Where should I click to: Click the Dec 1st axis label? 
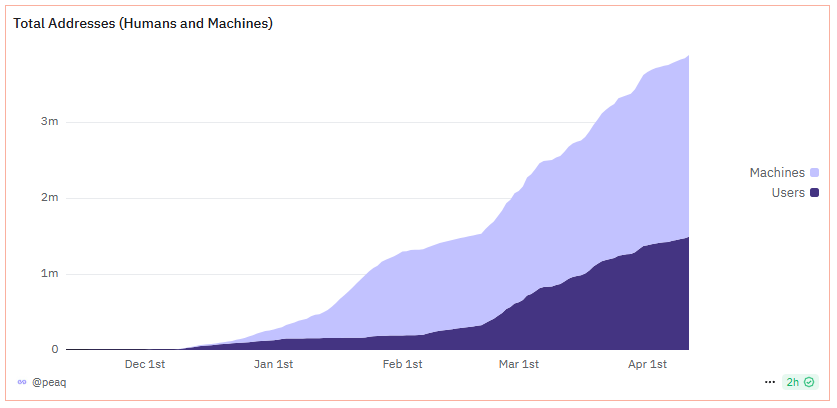pyautogui.click(x=146, y=364)
